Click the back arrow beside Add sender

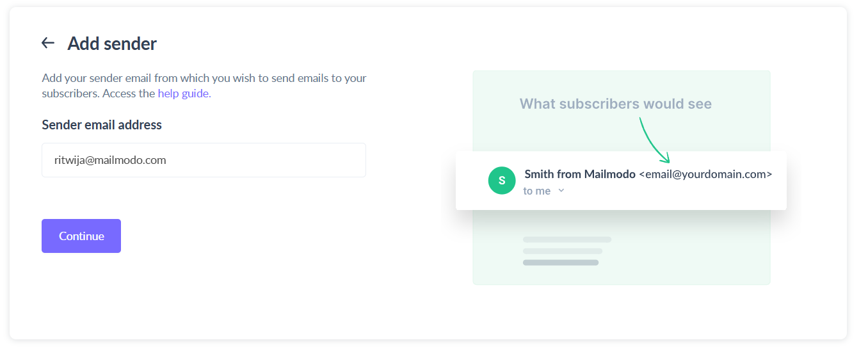[48, 43]
